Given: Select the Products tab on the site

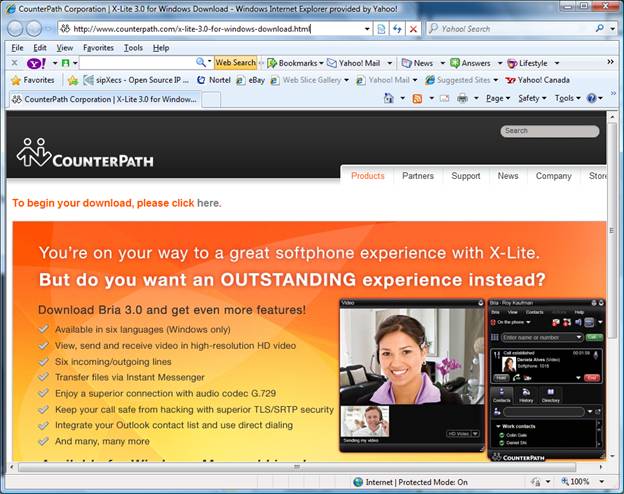Looking at the screenshot, I should tap(368, 176).
